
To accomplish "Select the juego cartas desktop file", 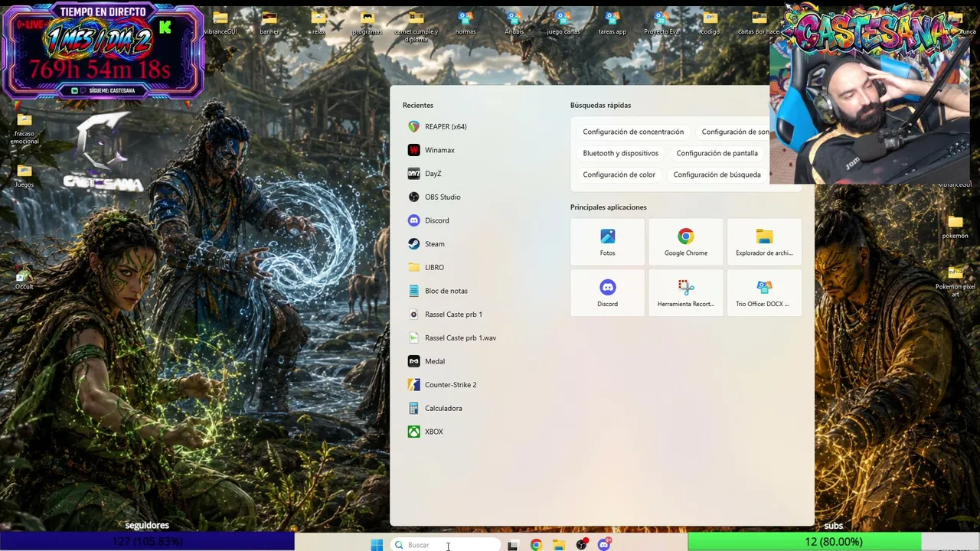I will 563,23.
